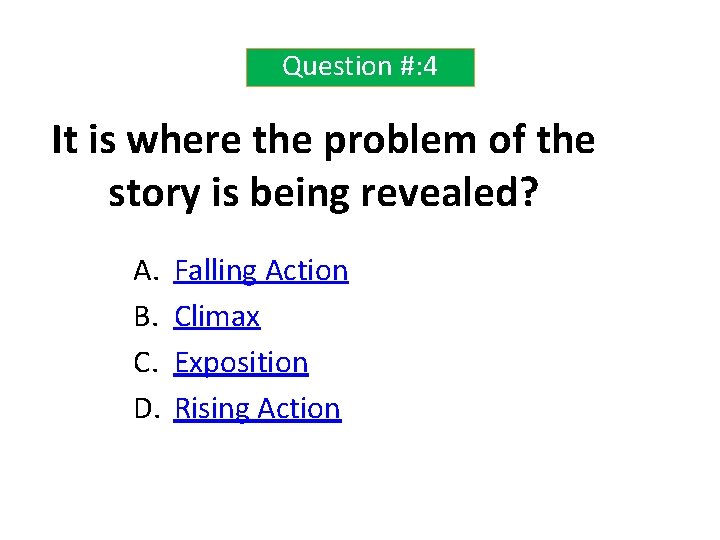The image size is (720, 540).
Task: Click the letter C option marker
Action: [x=142, y=363]
